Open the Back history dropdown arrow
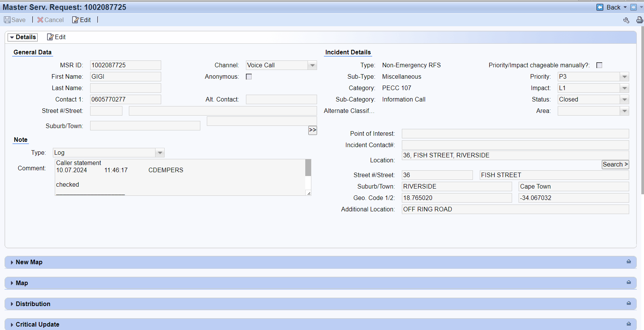 625,7
